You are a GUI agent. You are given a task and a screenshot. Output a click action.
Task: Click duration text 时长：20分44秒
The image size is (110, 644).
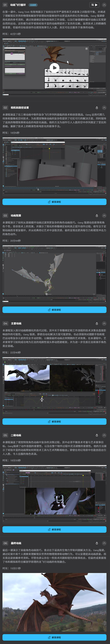tap(12, 241)
